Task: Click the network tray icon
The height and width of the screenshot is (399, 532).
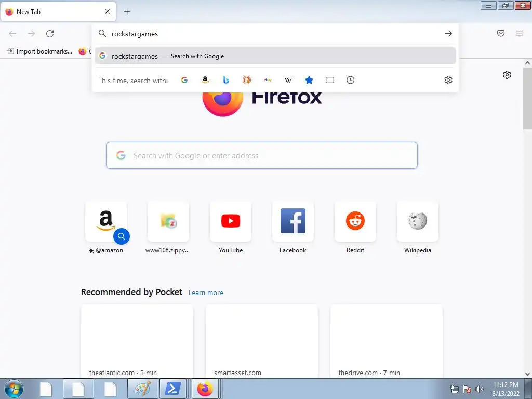Action: (454, 389)
